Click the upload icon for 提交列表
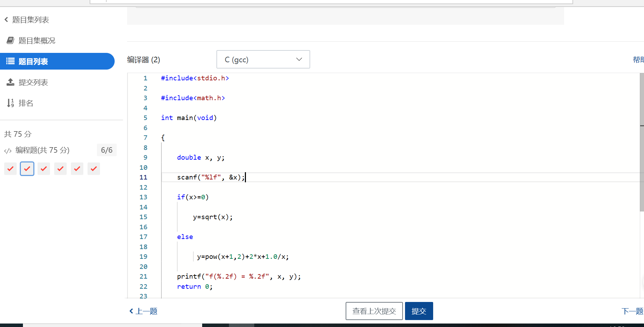The width and height of the screenshot is (644, 327). (10, 82)
